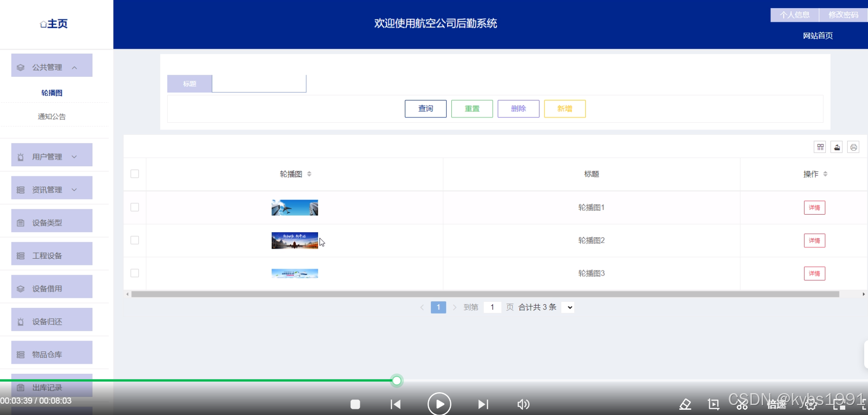Viewport: 868px width, 415px height.
Task: Click the export table icon
Action: coord(837,147)
